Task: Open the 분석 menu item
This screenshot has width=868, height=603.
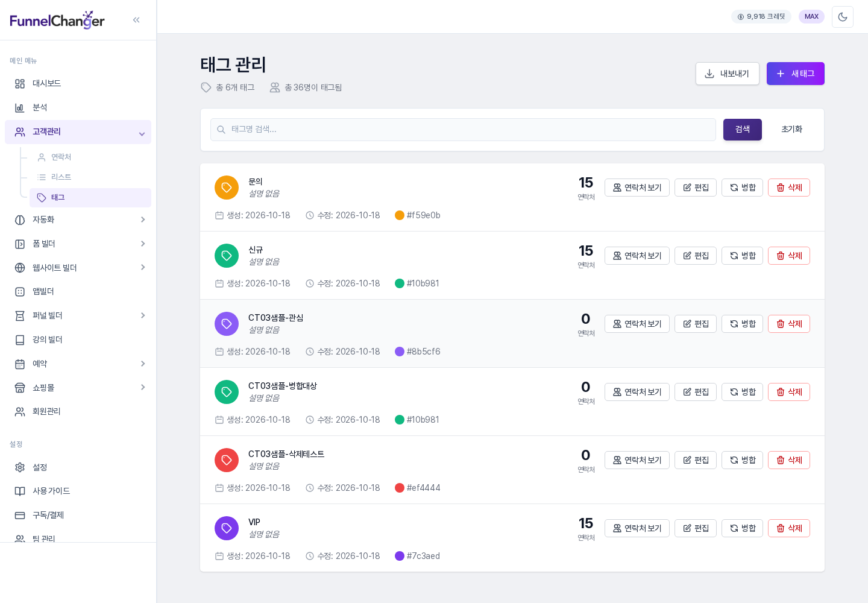Action: click(x=78, y=108)
